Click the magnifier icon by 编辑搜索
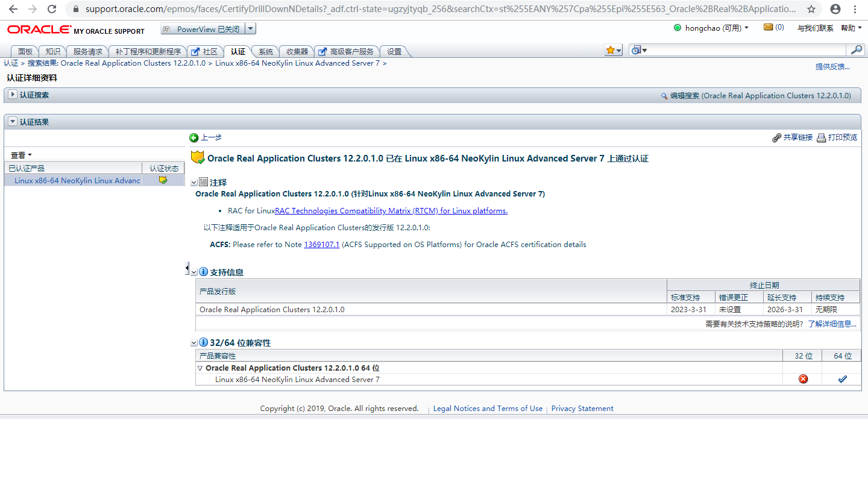The image size is (868, 496). pos(664,96)
